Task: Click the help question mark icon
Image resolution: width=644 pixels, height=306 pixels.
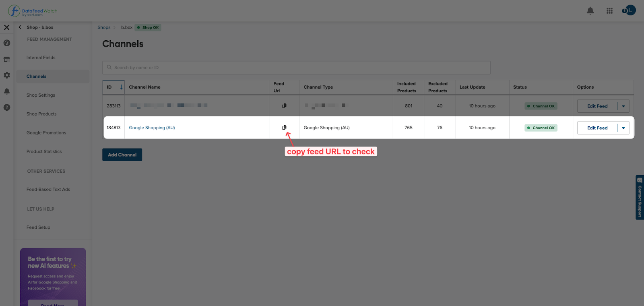Action: (x=7, y=108)
